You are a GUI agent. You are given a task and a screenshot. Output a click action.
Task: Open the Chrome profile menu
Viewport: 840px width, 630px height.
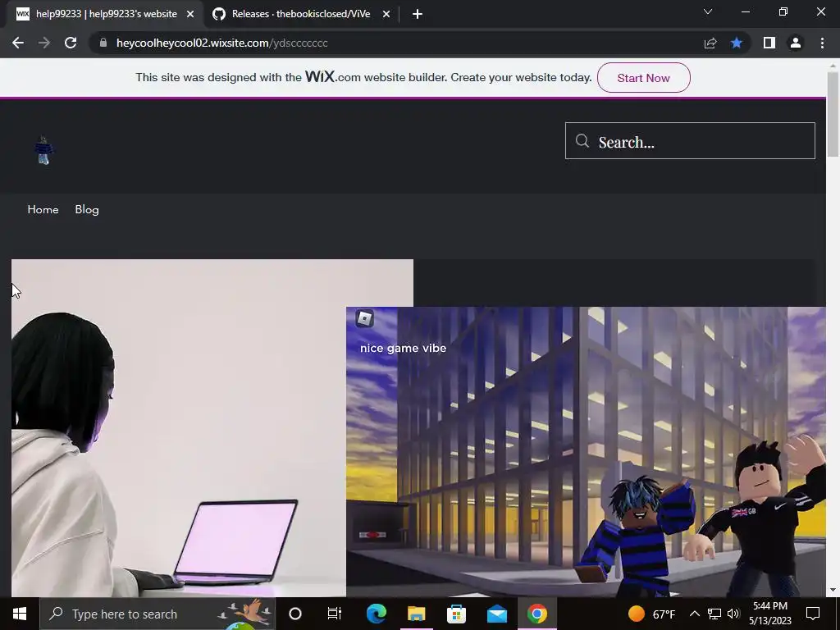796,43
